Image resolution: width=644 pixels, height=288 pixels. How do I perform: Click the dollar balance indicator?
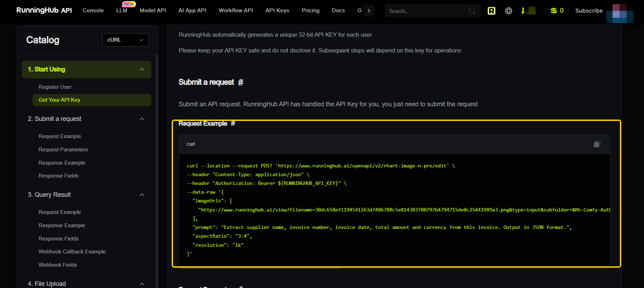[557, 10]
